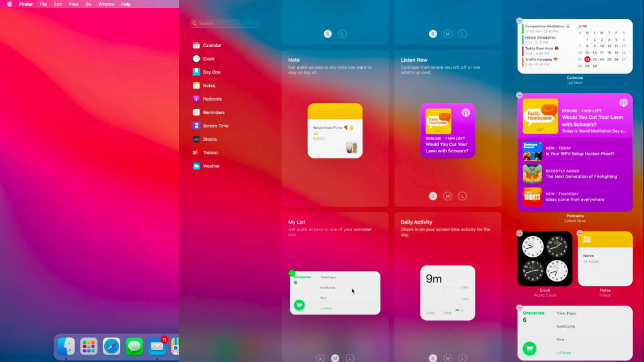This screenshot has height=362, width=644.
Task: Choose Medium size for Listen Now widget
Action: pos(448,196)
